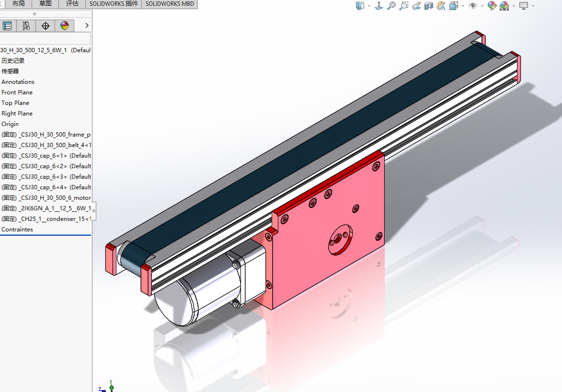The width and height of the screenshot is (562, 392).
Task: Select Annotations in the feature tree
Action: click(x=18, y=82)
